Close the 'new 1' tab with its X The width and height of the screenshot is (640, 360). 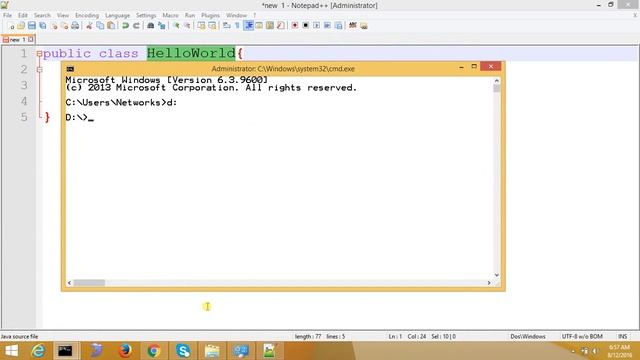31,40
